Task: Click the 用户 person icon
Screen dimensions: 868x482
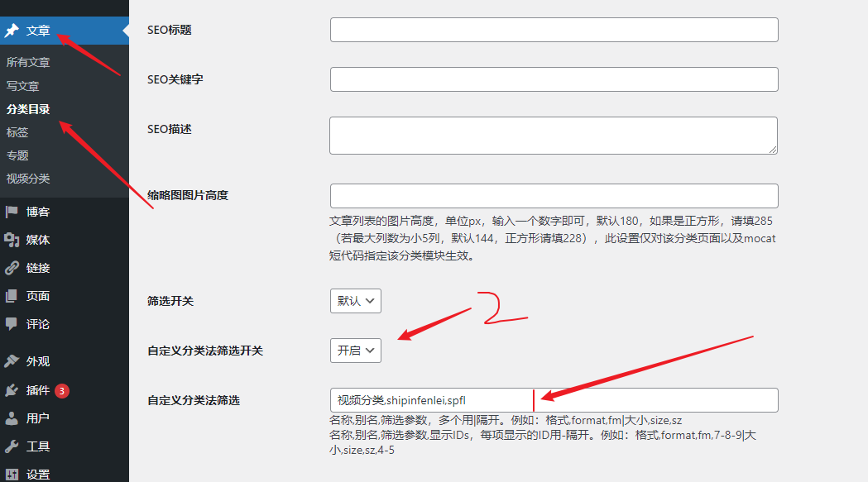Action: pos(12,418)
